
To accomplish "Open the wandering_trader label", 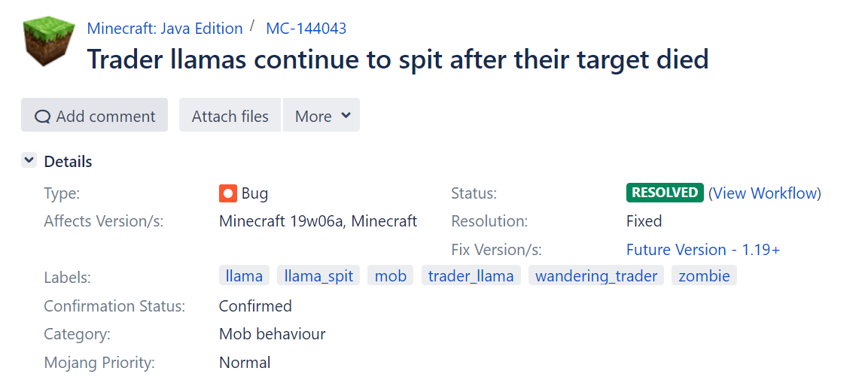I will click(x=596, y=276).
